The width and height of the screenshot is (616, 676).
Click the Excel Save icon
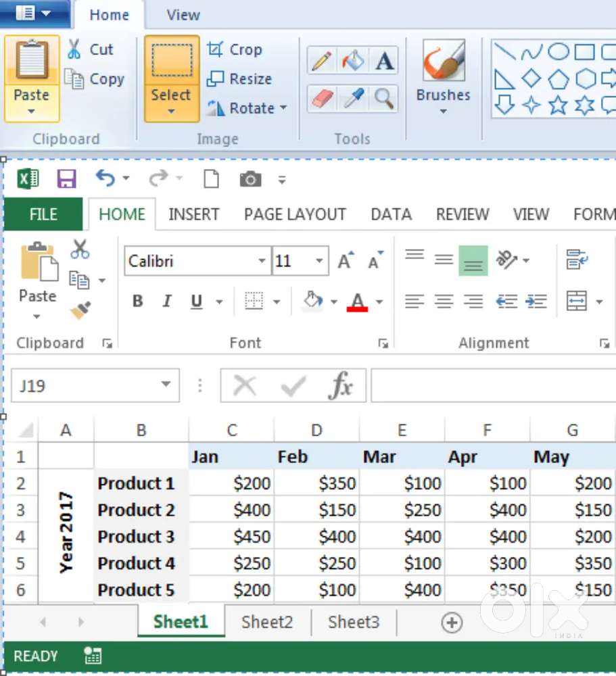[66, 179]
